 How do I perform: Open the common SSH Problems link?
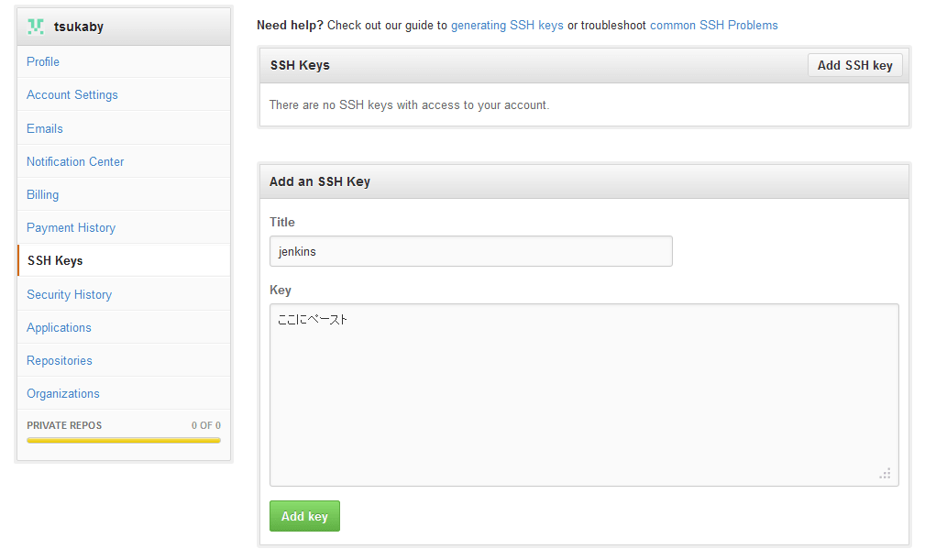click(713, 25)
